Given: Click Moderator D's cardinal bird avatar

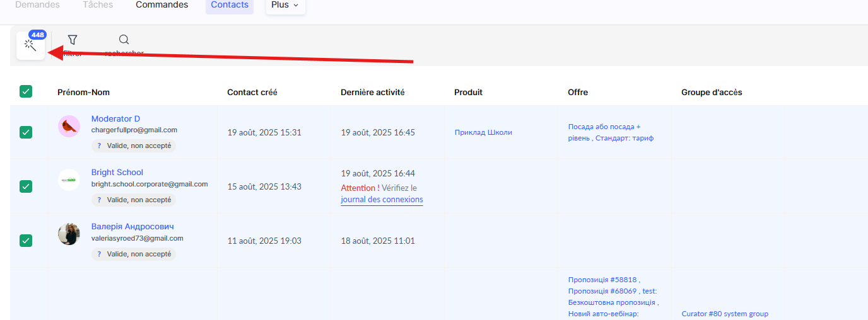Looking at the screenshot, I should 69,126.
